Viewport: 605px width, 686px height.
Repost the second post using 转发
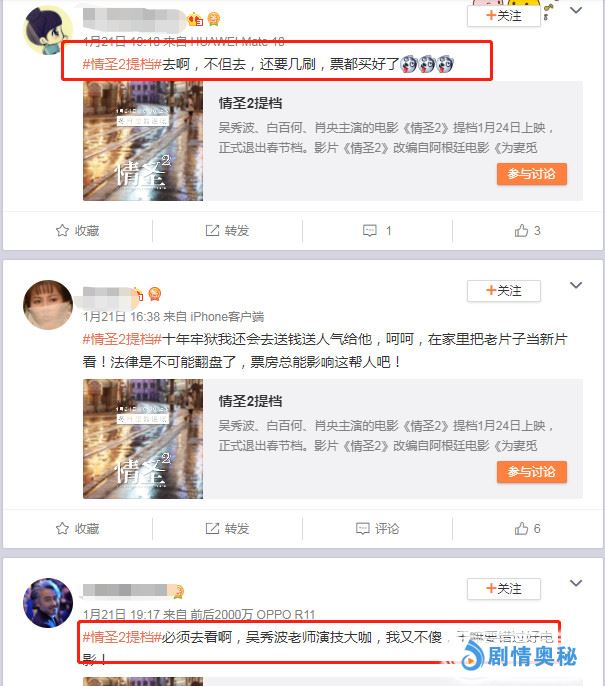227,528
